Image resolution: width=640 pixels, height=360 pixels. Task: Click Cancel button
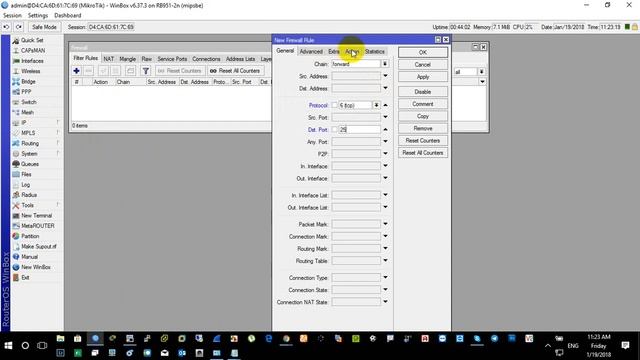tap(423, 64)
